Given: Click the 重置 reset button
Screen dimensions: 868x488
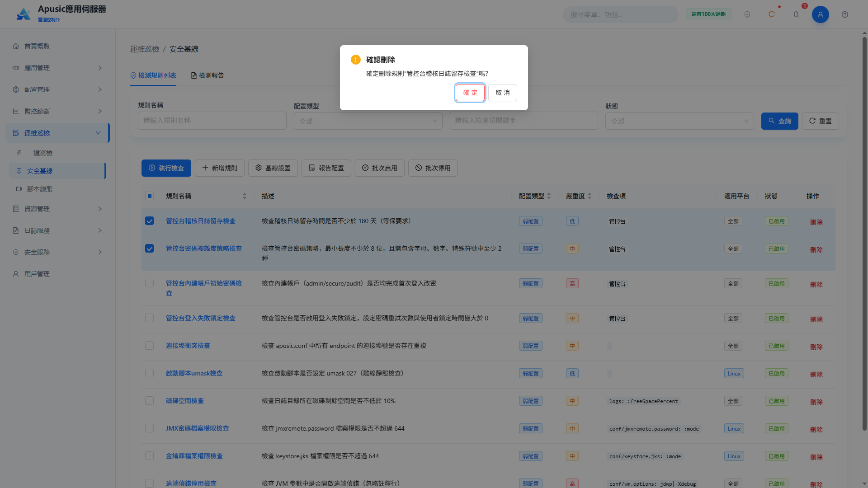Looking at the screenshot, I should point(820,121).
